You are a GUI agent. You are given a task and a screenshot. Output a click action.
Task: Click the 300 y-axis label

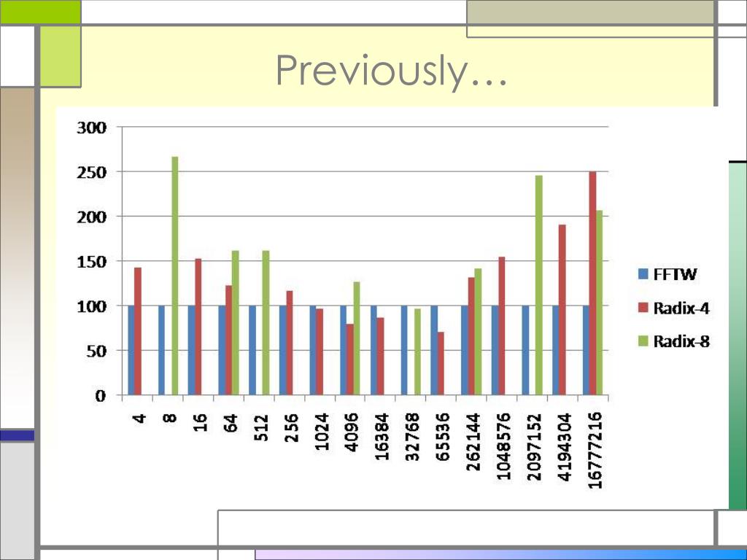tap(91, 128)
